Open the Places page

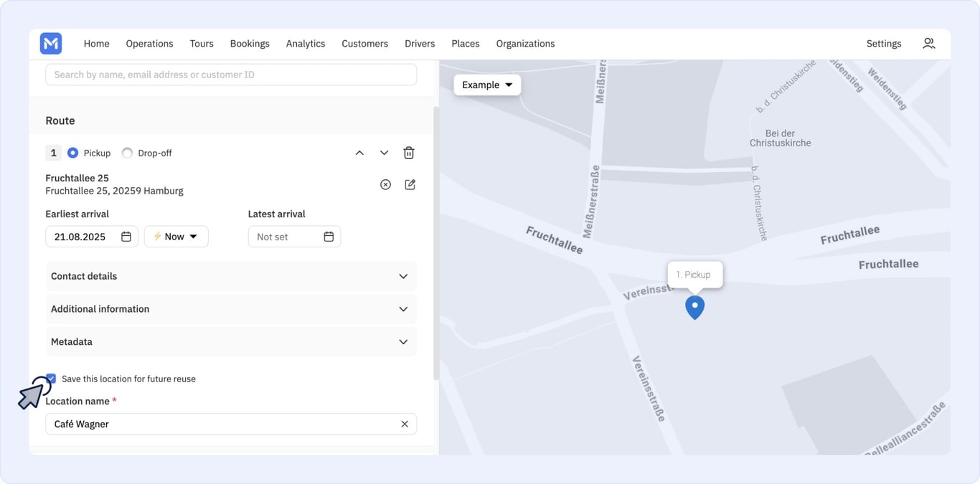(x=466, y=44)
